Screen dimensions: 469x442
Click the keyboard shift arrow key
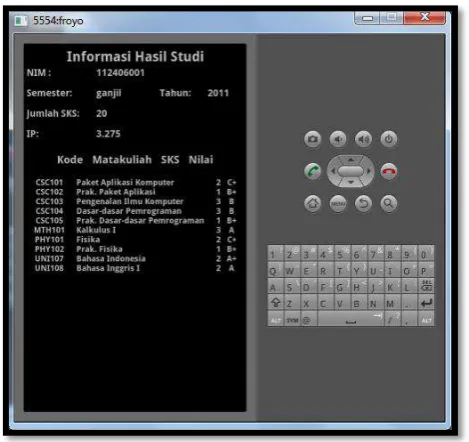(276, 303)
